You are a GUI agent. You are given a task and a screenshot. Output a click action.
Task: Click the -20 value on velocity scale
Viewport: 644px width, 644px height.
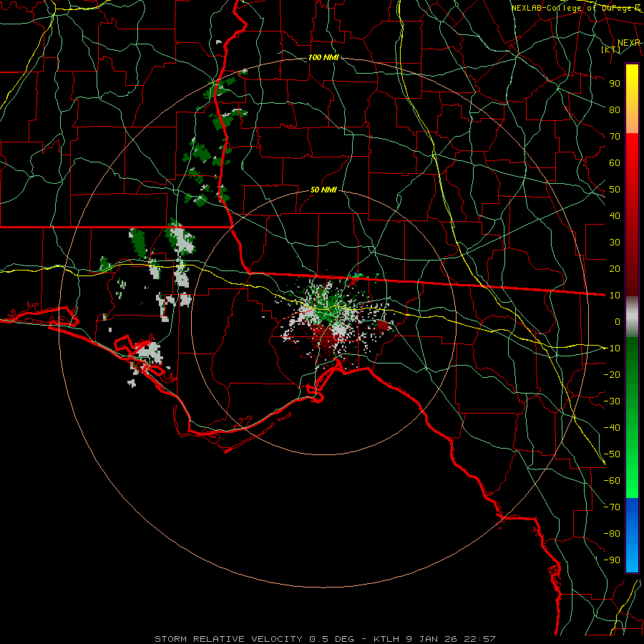(x=612, y=375)
